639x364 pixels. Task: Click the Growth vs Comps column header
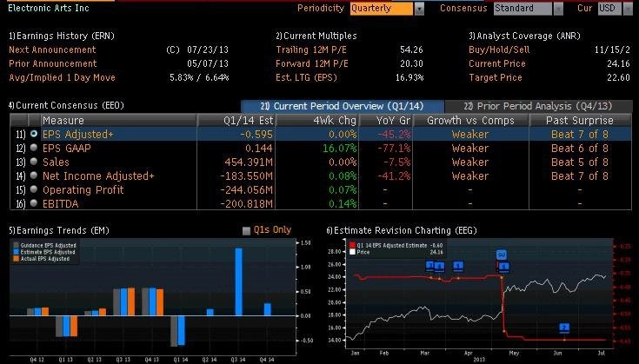pos(470,121)
